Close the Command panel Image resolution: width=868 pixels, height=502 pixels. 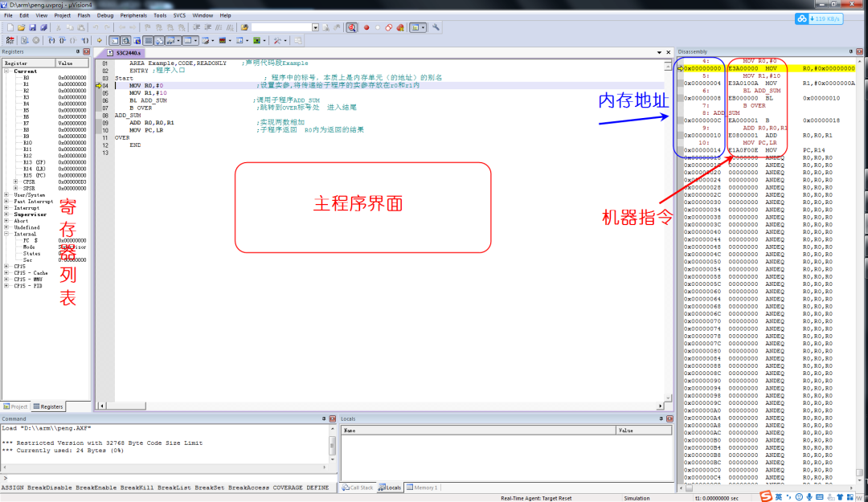(333, 419)
